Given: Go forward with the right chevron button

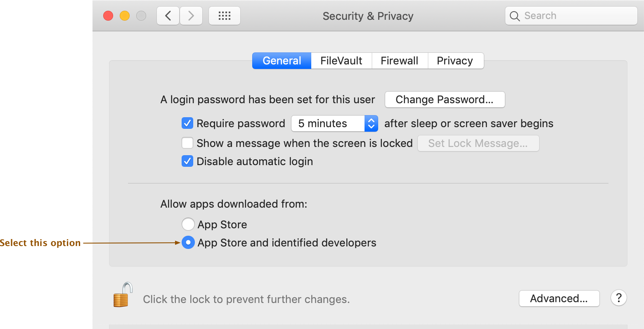Looking at the screenshot, I should click(191, 16).
